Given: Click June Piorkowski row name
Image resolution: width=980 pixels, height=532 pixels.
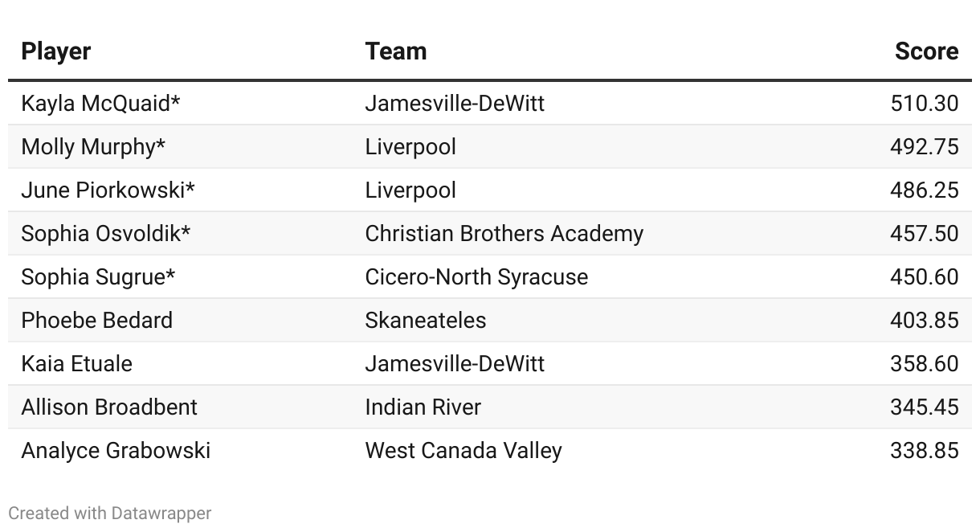Looking at the screenshot, I should (108, 190).
